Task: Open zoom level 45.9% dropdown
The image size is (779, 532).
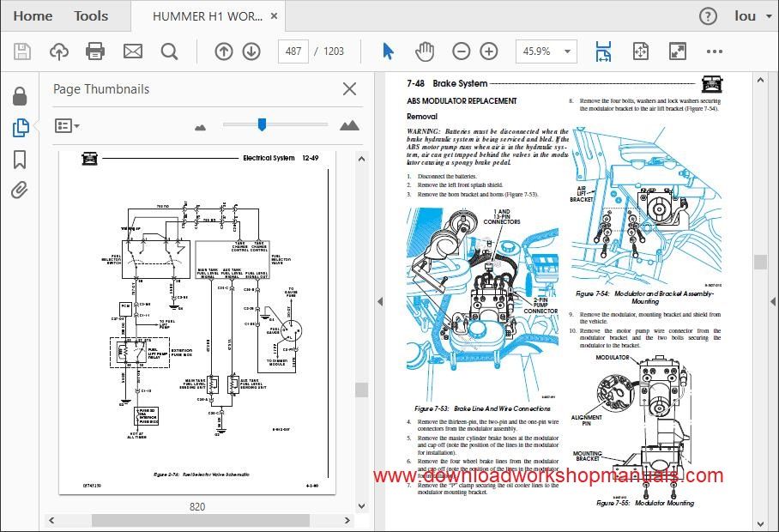Action: click(x=546, y=51)
